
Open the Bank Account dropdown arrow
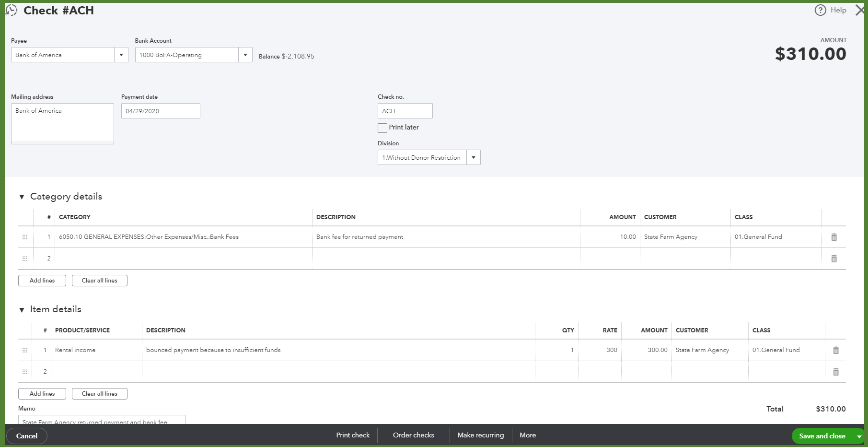pyautogui.click(x=245, y=55)
